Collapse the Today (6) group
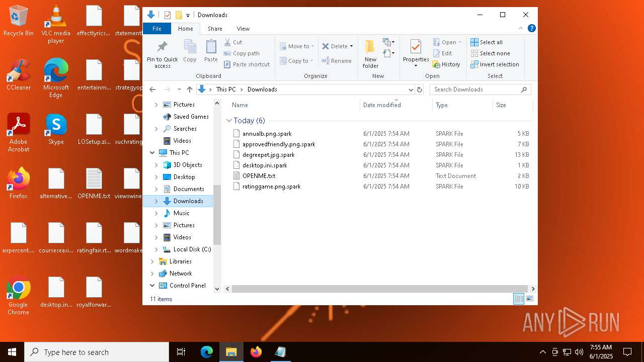The height and width of the screenshot is (362, 644). coord(229,121)
